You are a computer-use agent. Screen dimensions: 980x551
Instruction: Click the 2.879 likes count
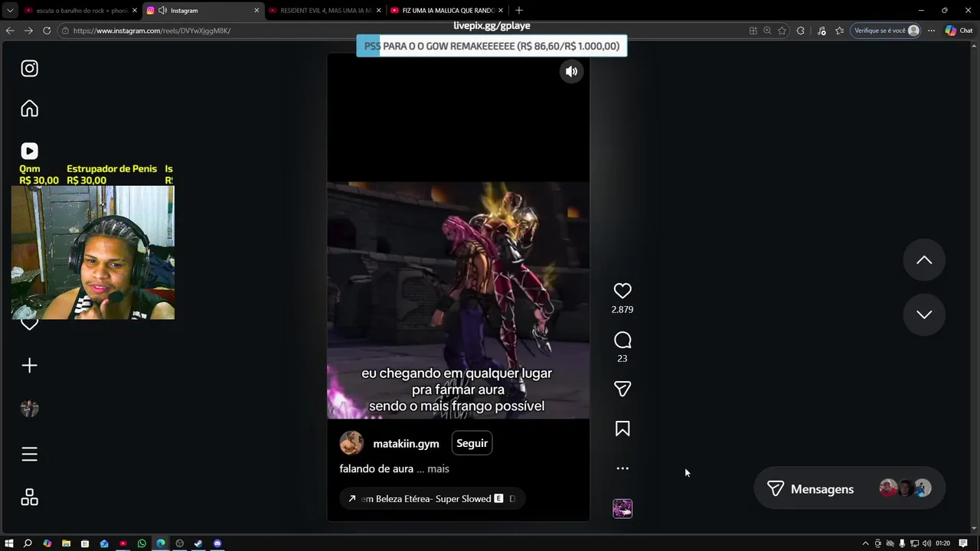tap(622, 310)
